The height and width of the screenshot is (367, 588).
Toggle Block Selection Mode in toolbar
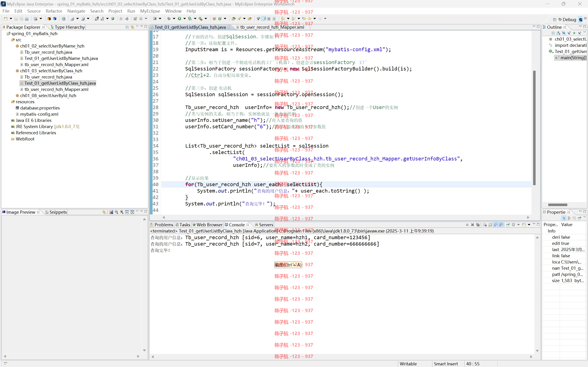click(269, 19)
